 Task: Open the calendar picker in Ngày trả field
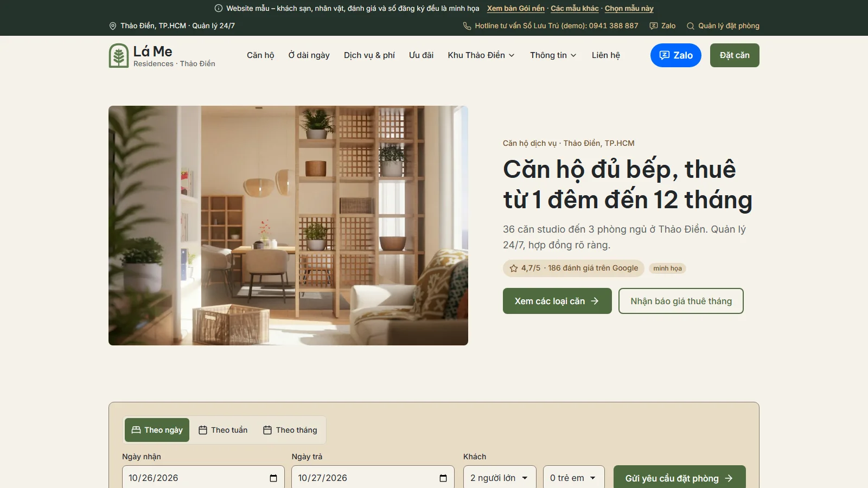pos(443,478)
